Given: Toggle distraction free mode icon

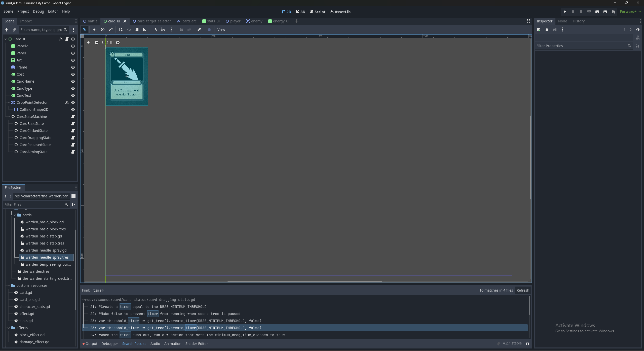Looking at the screenshot, I should point(528,21).
